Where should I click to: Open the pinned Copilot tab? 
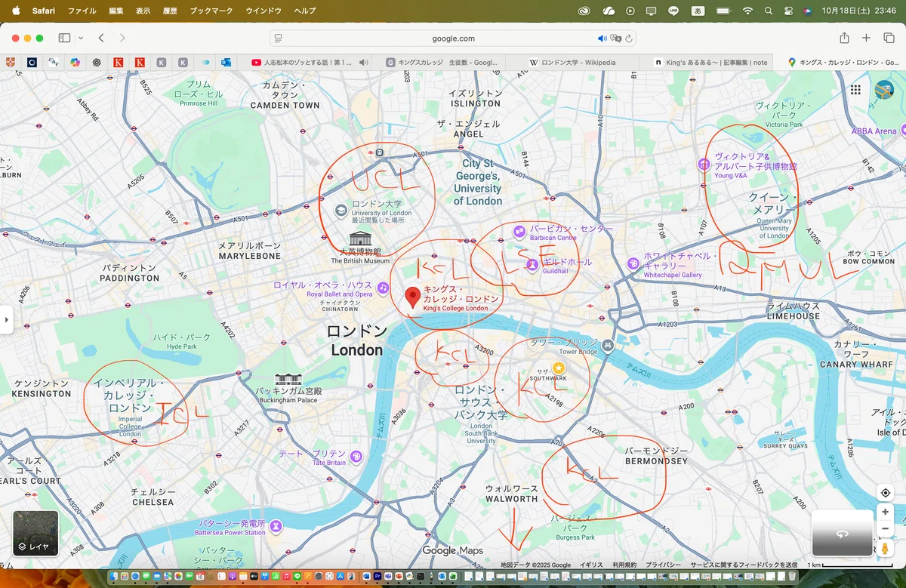click(75, 63)
